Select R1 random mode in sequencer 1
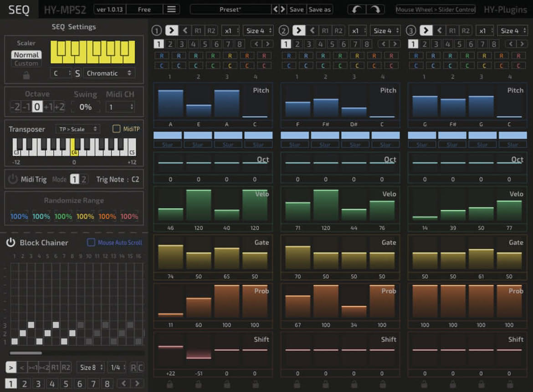The height and width of the screenshot is (392, 533). click(x=198, y=31)
